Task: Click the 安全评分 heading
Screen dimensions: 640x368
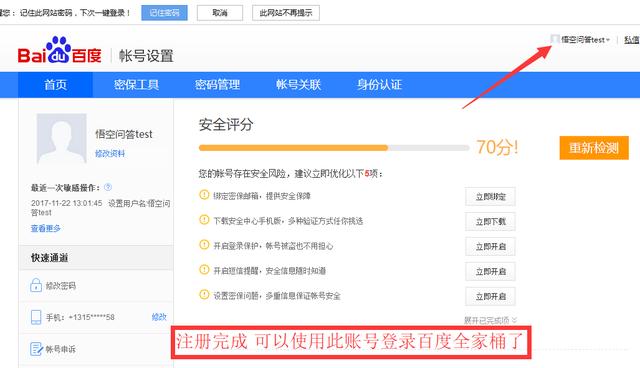Action: click(226, 124)
